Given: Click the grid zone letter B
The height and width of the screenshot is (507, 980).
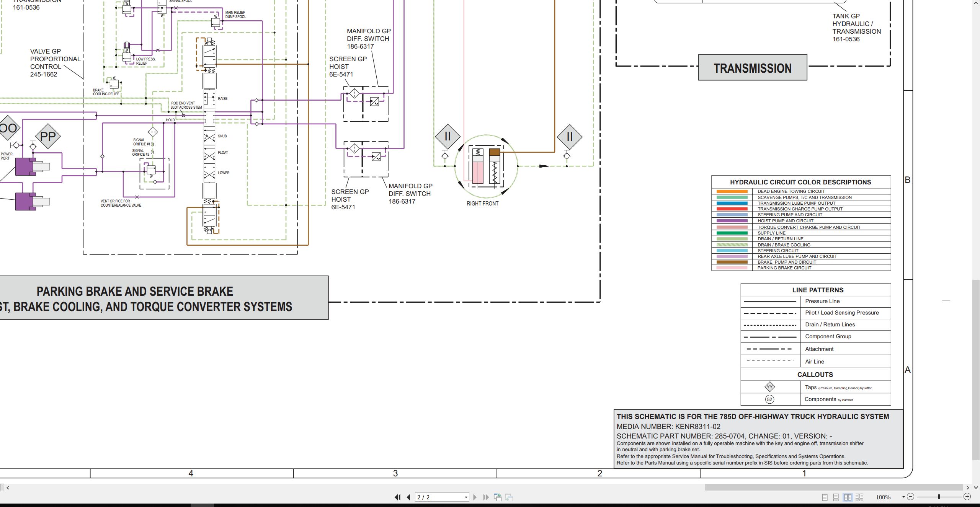Looking at the screenshot, I should [907, 180].
